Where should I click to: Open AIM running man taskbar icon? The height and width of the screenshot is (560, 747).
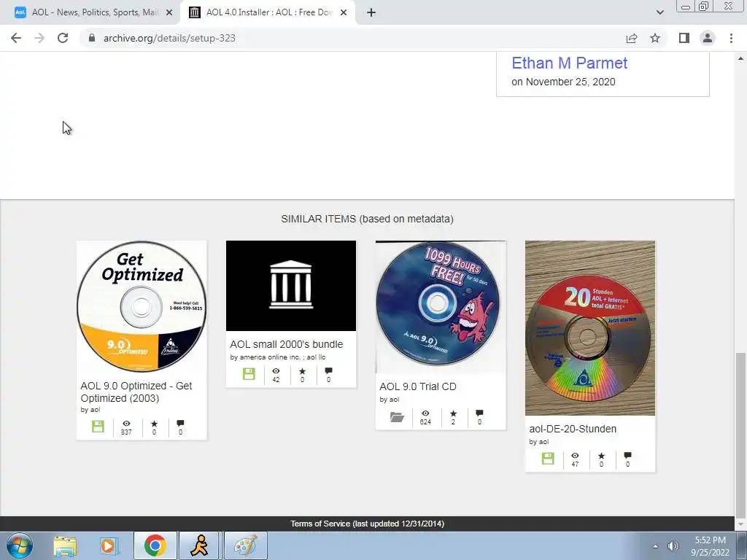(198, 545)
